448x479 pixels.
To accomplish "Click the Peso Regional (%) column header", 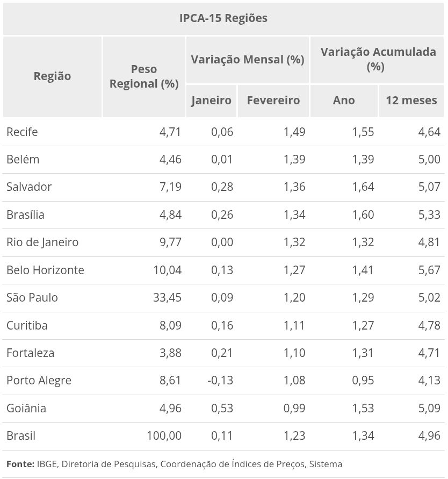I will [x=143, y=76].
